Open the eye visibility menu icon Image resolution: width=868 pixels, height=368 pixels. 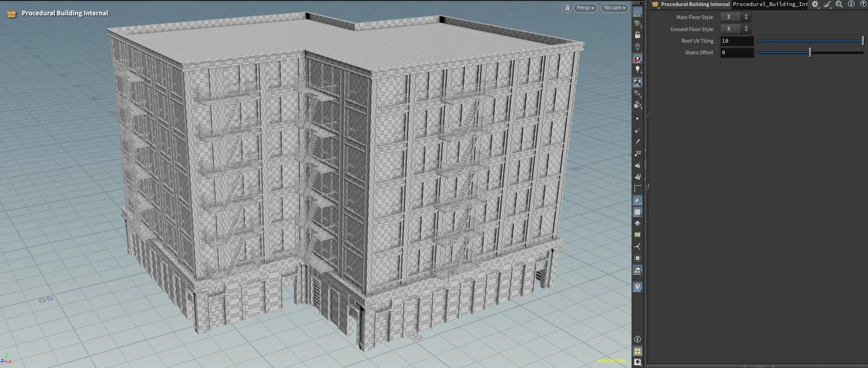tap(637, 362)
